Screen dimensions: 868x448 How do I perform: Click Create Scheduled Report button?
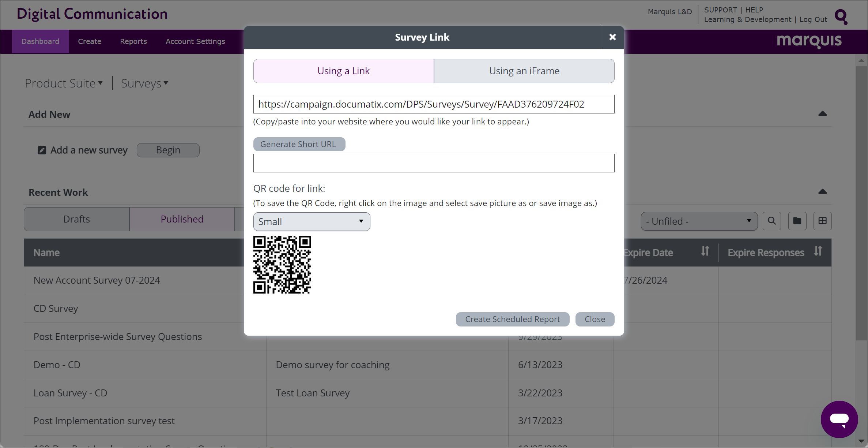(x=513, y=319)
